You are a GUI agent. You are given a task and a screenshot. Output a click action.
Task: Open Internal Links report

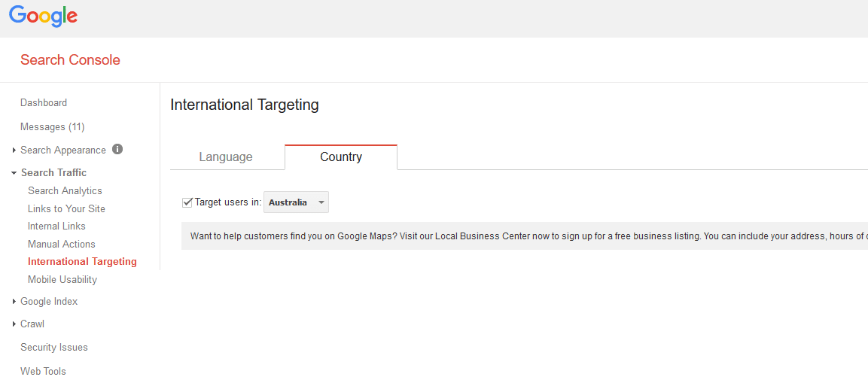pyautogui.click(x=56, y=226)
